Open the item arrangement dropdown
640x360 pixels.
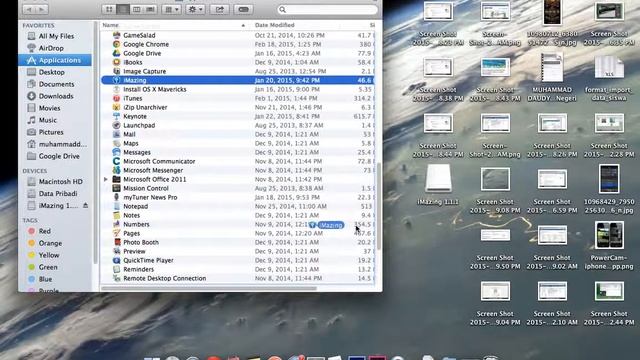pyautogui.click(x=171, y=9)
